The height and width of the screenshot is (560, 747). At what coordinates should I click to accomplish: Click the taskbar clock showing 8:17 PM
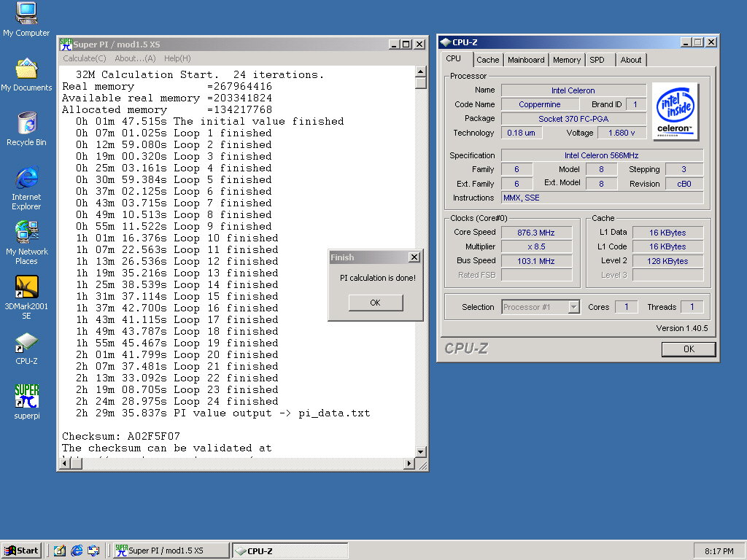pyautogui.click(x=719, y=551)
